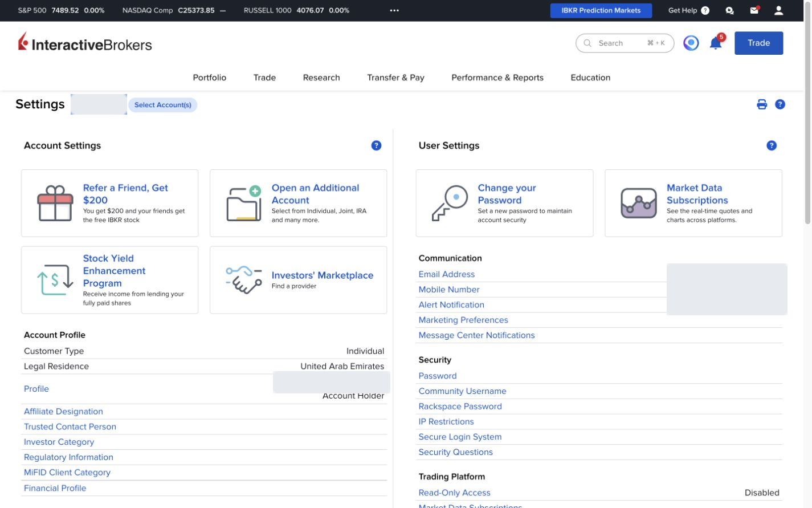Open Refer a Friend, Get $200 link
The width and height of the screenshot is (812, 508).
125,194
